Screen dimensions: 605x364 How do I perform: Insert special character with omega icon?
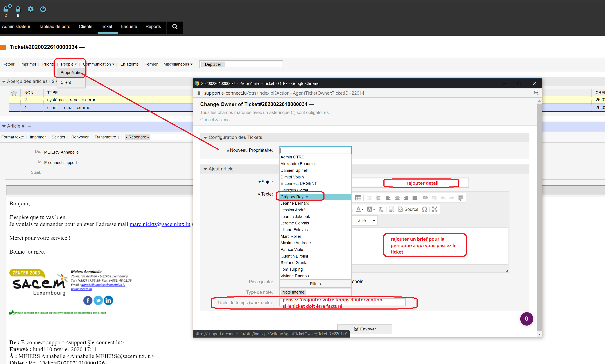pyautogui.click(x=425, y=209)
